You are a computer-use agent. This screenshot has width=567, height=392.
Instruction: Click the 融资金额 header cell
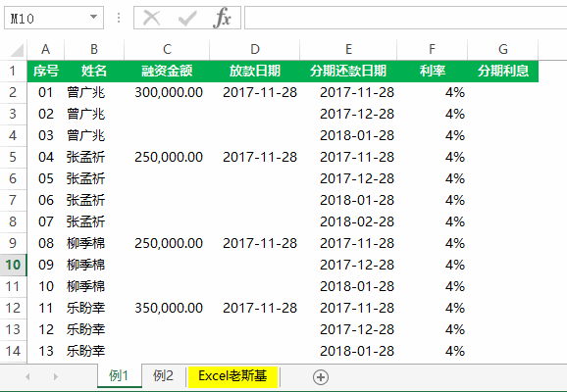(x=167, y=71)
